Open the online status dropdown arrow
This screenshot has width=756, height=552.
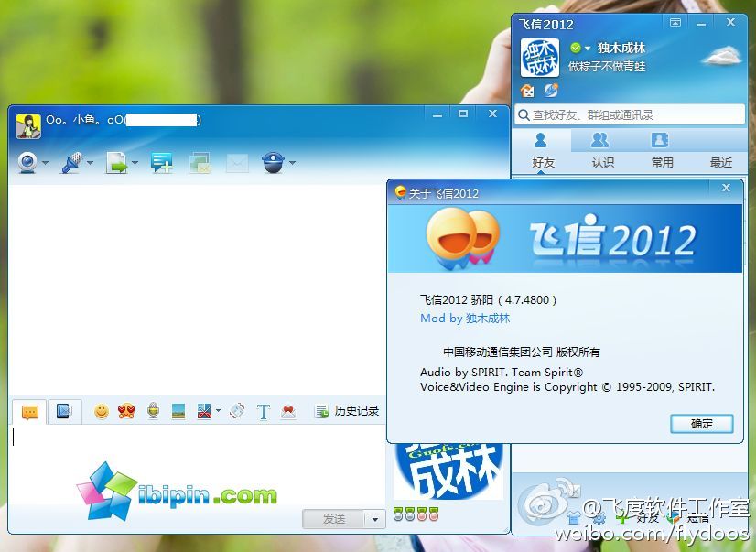point(588,49)
